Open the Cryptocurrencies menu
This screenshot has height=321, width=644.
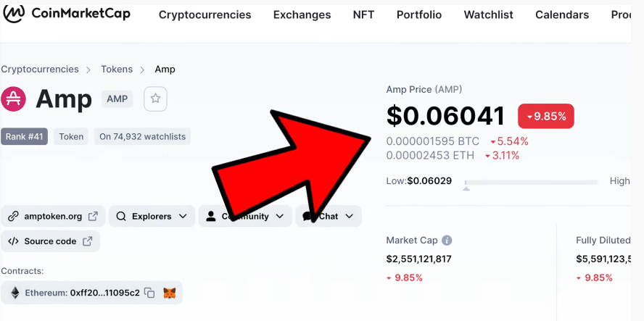coord(205,14)
